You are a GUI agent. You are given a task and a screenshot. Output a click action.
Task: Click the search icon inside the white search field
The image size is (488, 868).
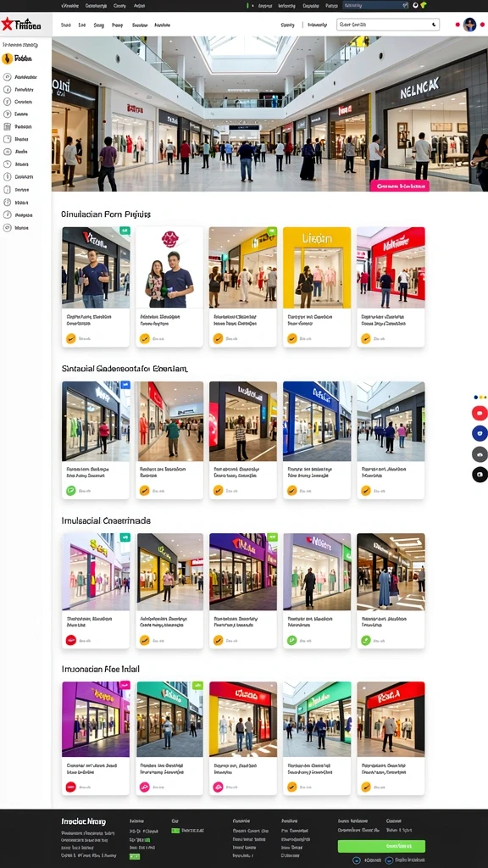point(433,25)
